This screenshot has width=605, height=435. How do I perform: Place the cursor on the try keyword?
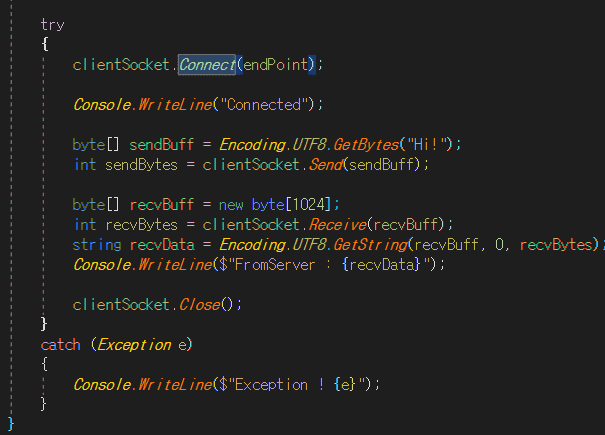pyautogui.click(x=52, y=25)
